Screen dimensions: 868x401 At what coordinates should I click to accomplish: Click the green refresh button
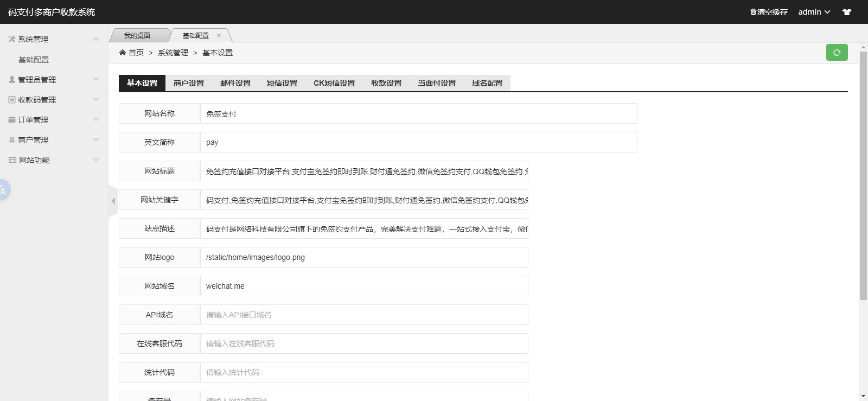point(837,53)
